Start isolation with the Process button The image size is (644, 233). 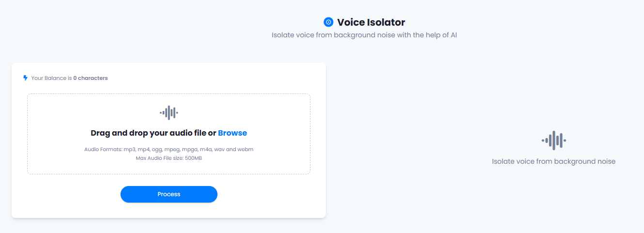pyautogui.click(x=169, y=194)
